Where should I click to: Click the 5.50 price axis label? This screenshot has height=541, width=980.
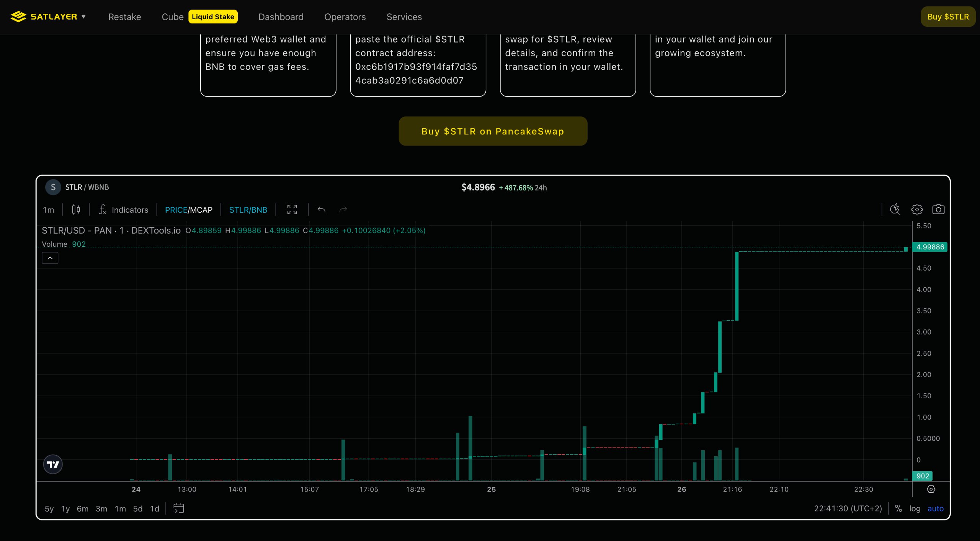924,226
